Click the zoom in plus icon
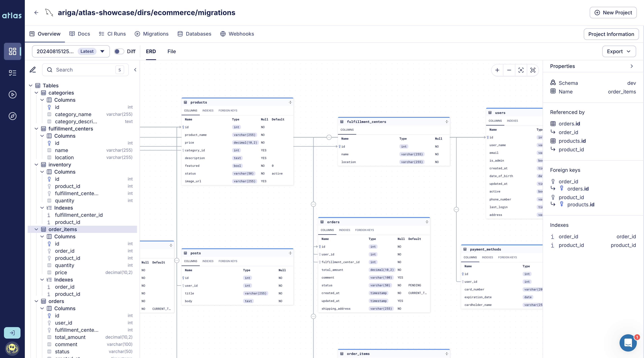Screen dimensions: 644x358 click(x=497, y=70)
